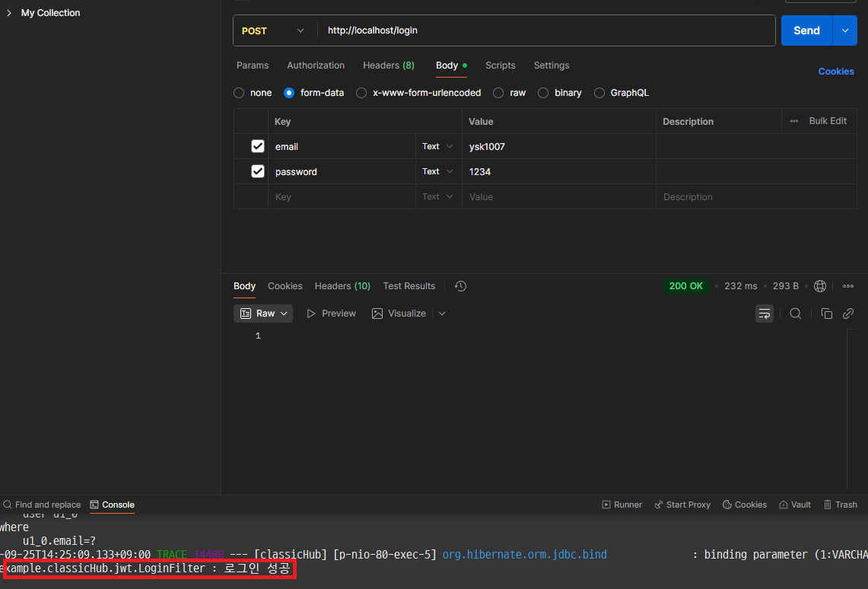Select the form-data body type
This screenshot has height=589, width=868.
click(x=289, y=93)
